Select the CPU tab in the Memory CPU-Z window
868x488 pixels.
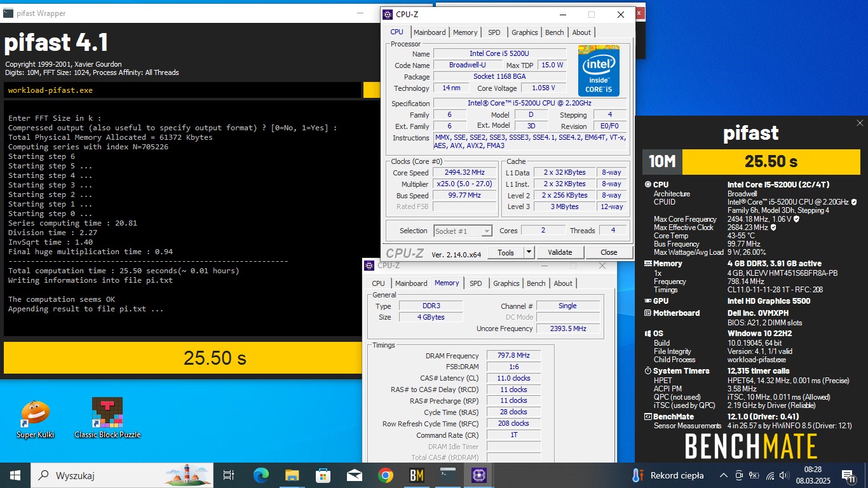378,283
